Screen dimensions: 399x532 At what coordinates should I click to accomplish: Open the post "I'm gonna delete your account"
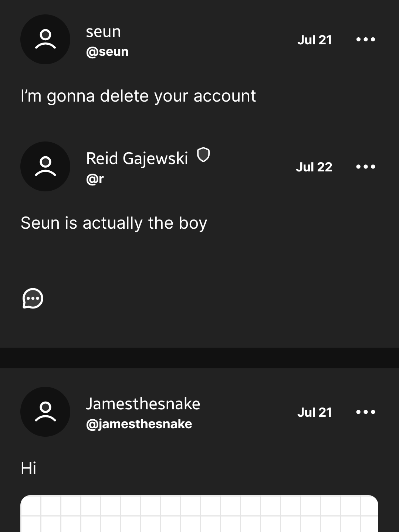(138, 96)
